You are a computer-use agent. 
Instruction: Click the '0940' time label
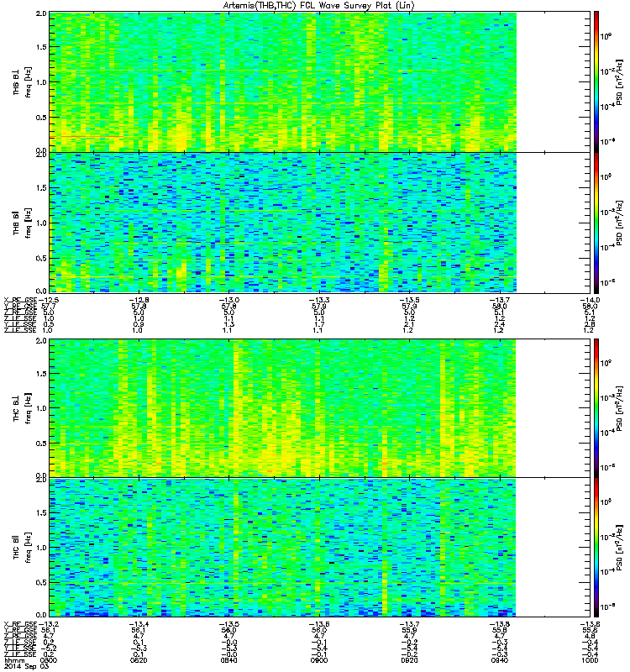500,660
